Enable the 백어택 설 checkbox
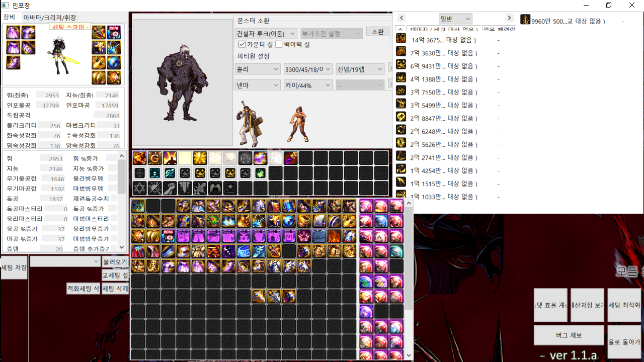644x362 pixels. (279, 44)
